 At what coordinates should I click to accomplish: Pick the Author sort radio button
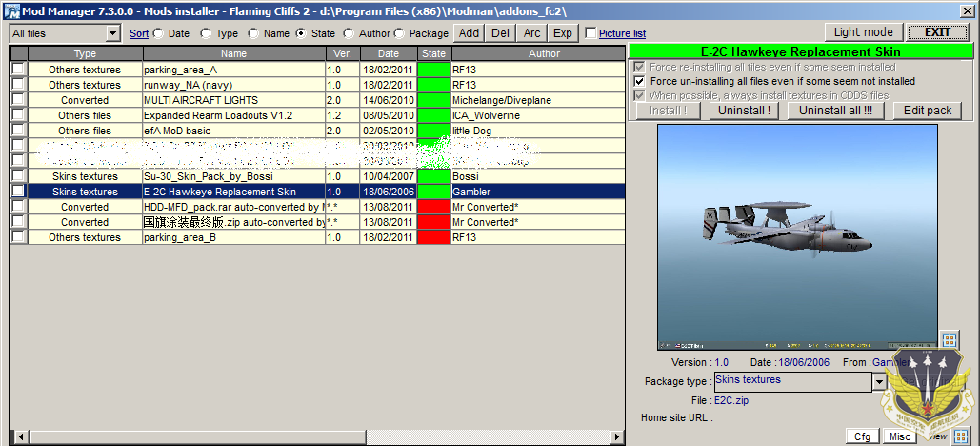[349, 33]
